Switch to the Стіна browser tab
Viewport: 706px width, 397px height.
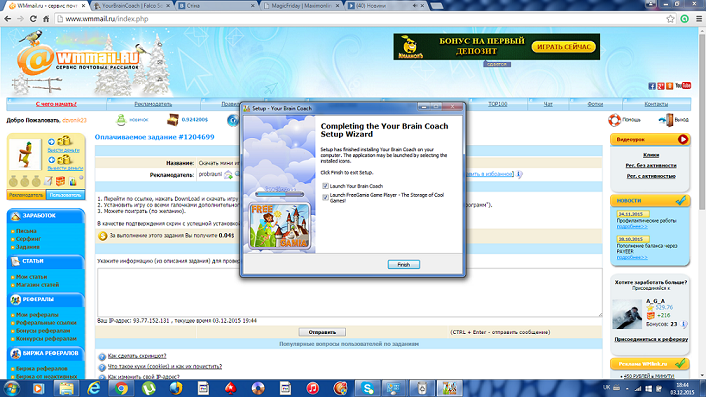tap(216, 6)
